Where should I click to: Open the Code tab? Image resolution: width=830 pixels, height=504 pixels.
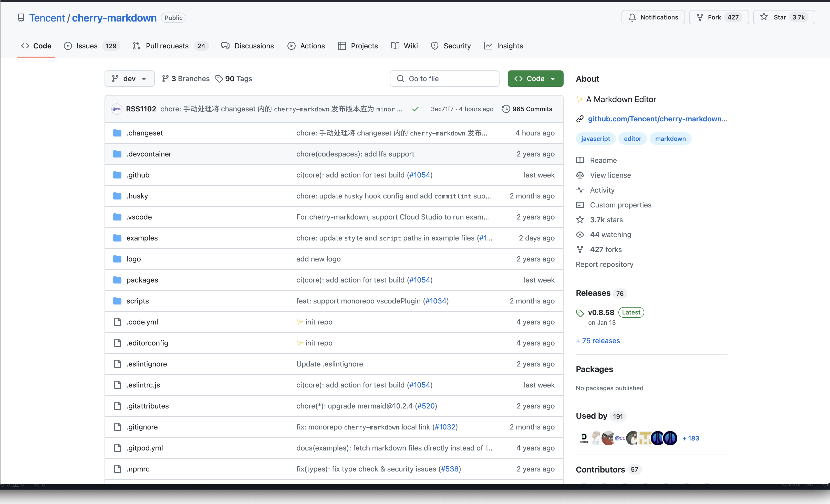[36, 46]
